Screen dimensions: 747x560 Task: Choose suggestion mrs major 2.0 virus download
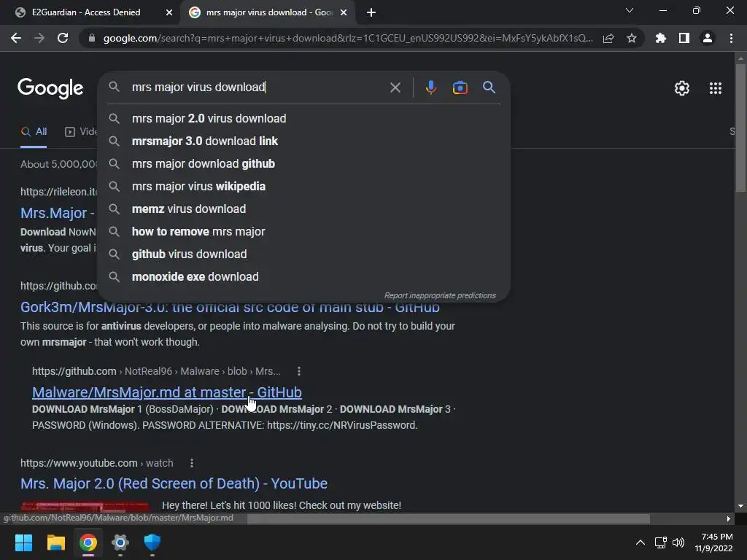(303, 119)
